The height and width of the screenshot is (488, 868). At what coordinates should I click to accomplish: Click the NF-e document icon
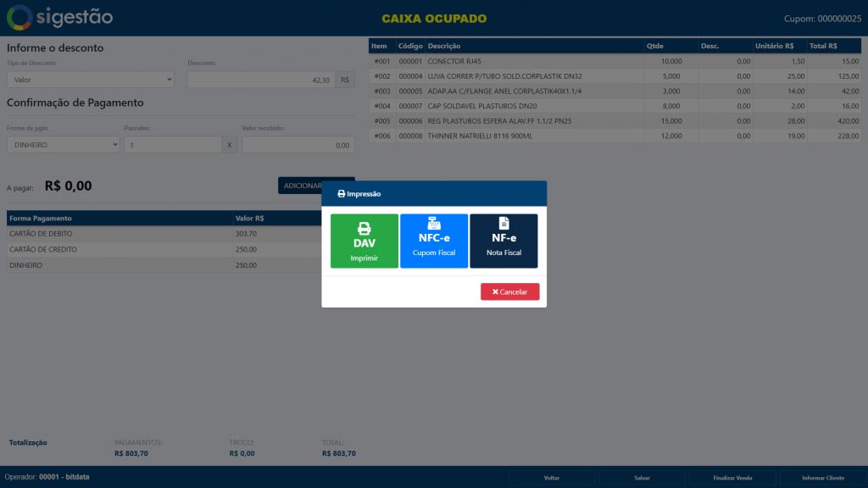tap(504, 223)
